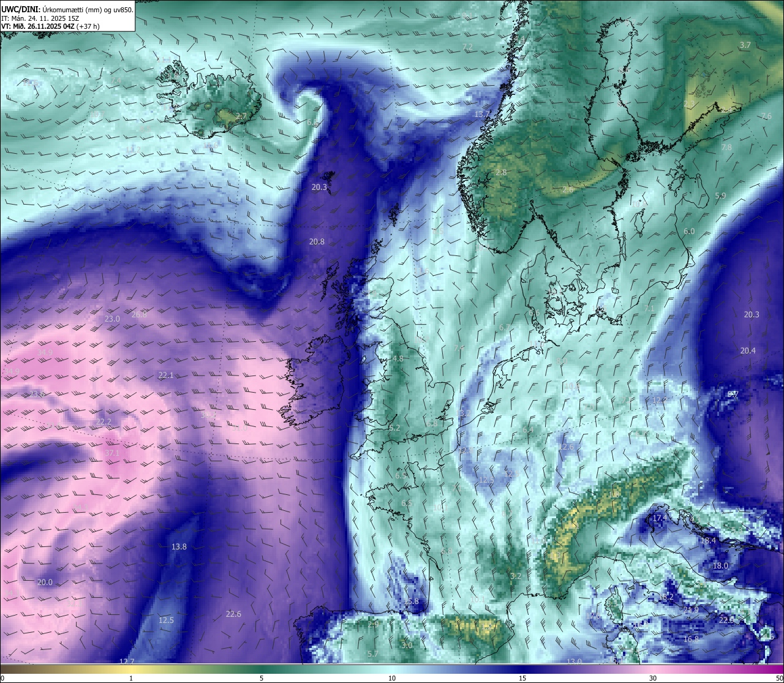This screenshot has height=683, width=784.
Task: Click the 2.9 value over Spain
Action: pyautogui.click(x=373, y=625)
